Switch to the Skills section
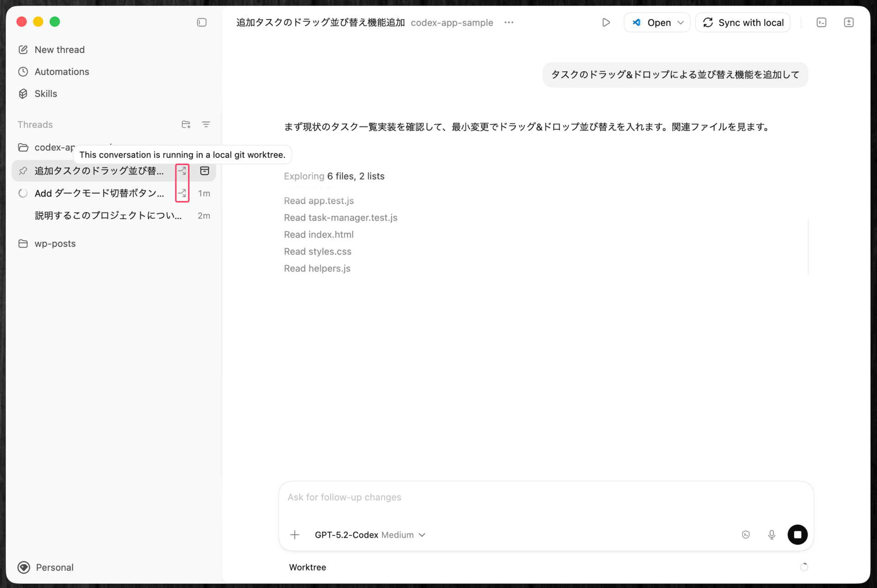The width and height of the screenshot is (877, 588). 46,93
